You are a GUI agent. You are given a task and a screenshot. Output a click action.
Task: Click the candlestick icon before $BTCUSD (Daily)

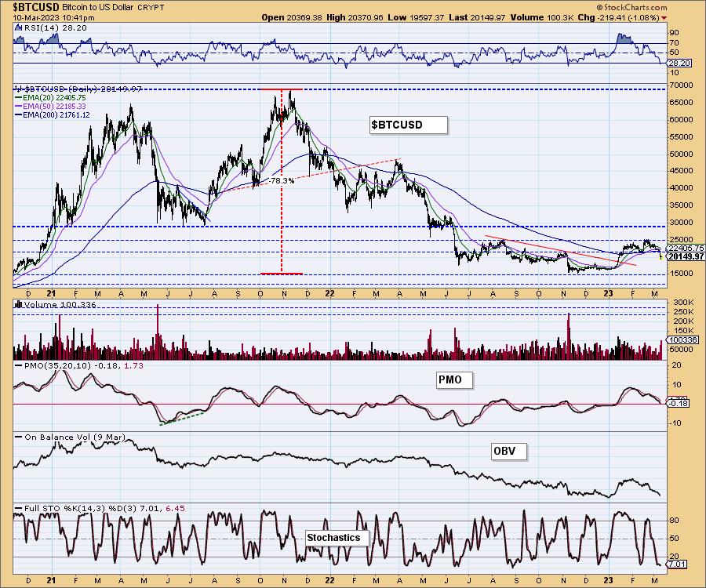(18, 89)
